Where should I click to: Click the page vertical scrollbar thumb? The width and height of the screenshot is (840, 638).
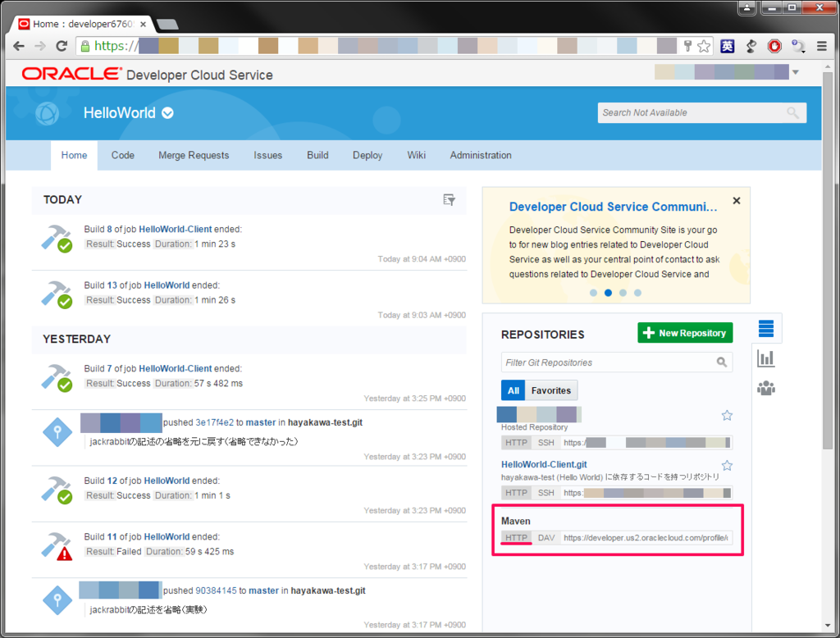[829, 260]
